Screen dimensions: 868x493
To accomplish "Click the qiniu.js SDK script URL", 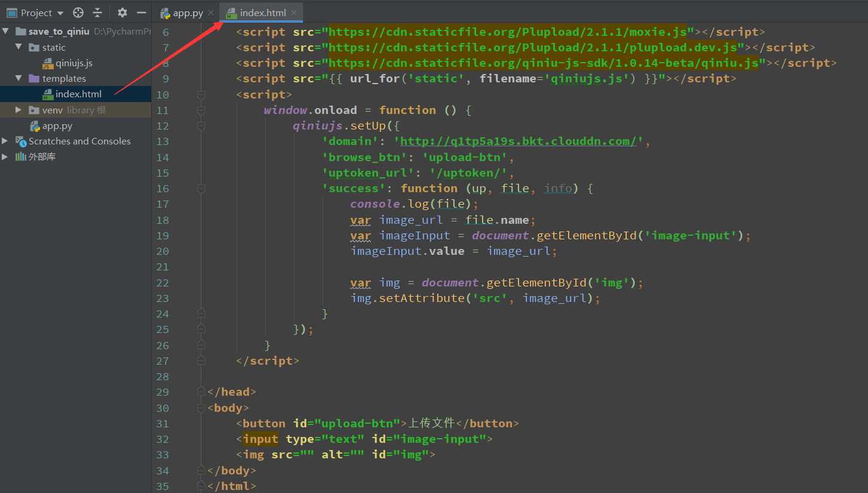I will 544,63.
